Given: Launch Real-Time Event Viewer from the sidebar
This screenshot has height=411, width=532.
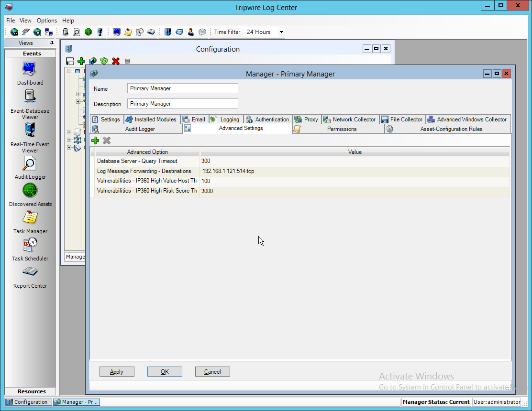Looking at the screenshot, I should tap(30, 138).
